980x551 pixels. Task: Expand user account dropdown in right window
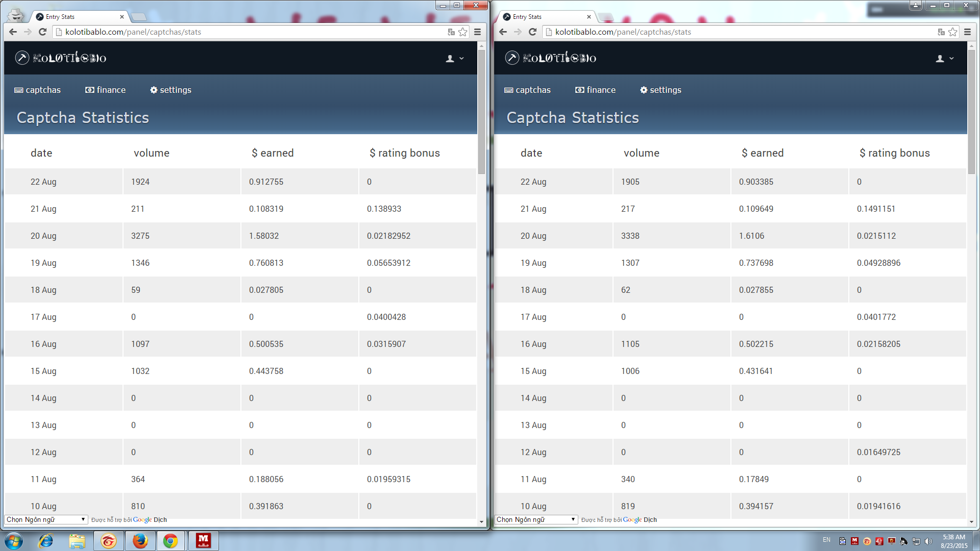[x=944, y=58]
